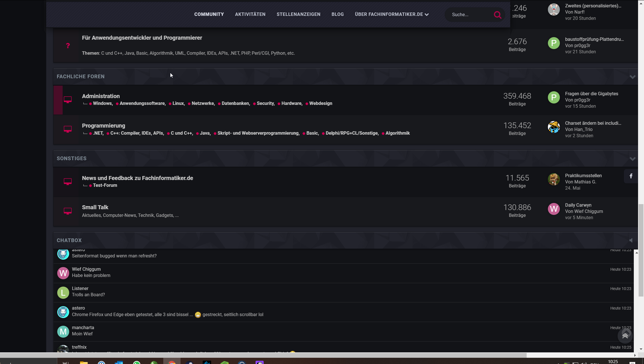
Task: Open pr0gg3r's avatar beside Gigabytes post
Action: [554, 98]
